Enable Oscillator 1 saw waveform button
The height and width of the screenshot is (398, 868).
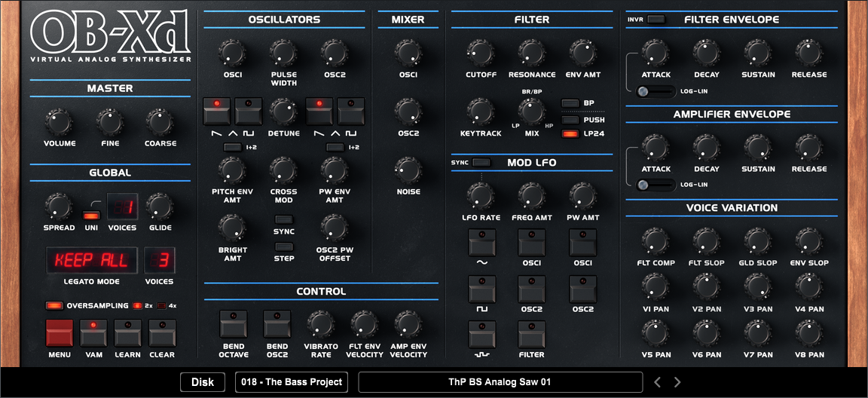tap(216, 112)
